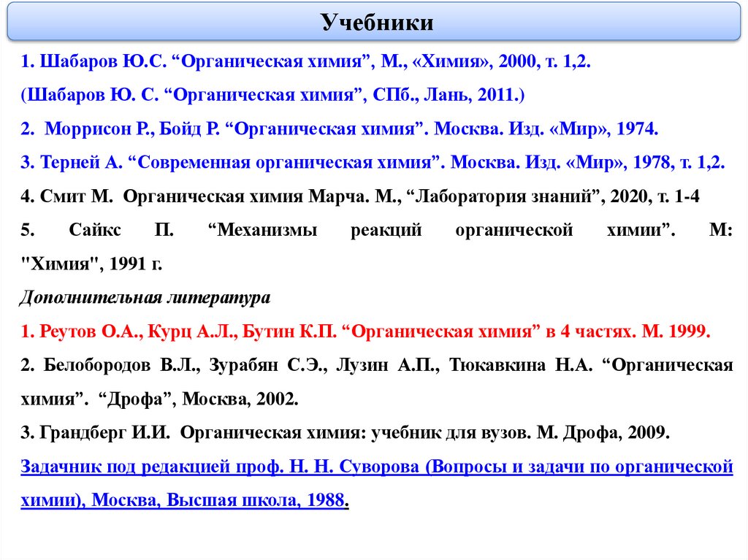Click the entry "2. Белобородов В.Л., Зурабян С.Э."

[x=376, y=365]
